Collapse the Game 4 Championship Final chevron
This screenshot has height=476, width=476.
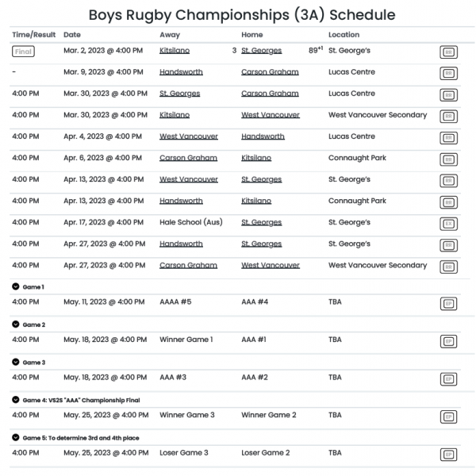click(16, 399)
